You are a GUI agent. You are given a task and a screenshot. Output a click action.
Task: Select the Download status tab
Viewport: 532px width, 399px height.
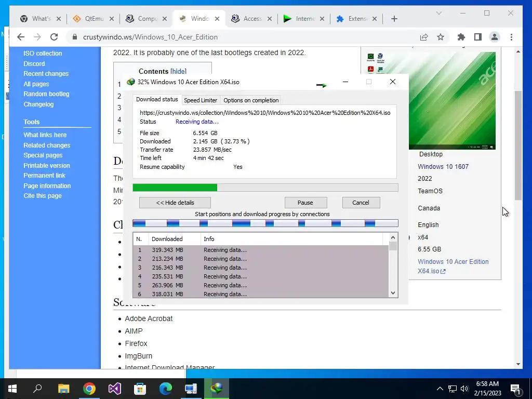point(157,99)
